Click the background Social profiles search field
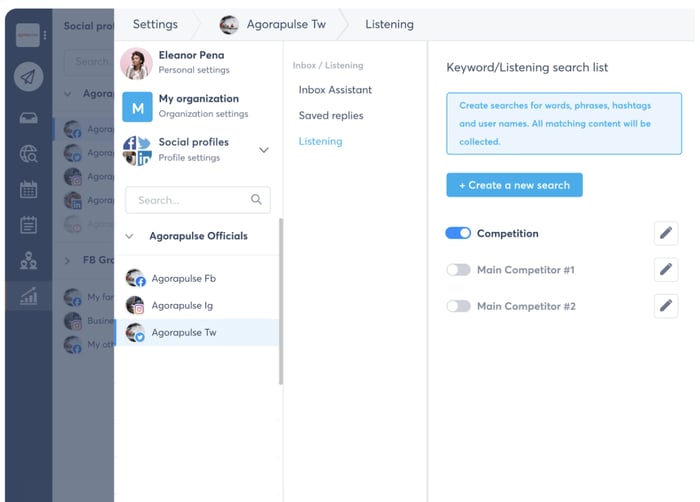 pos(89,62)
